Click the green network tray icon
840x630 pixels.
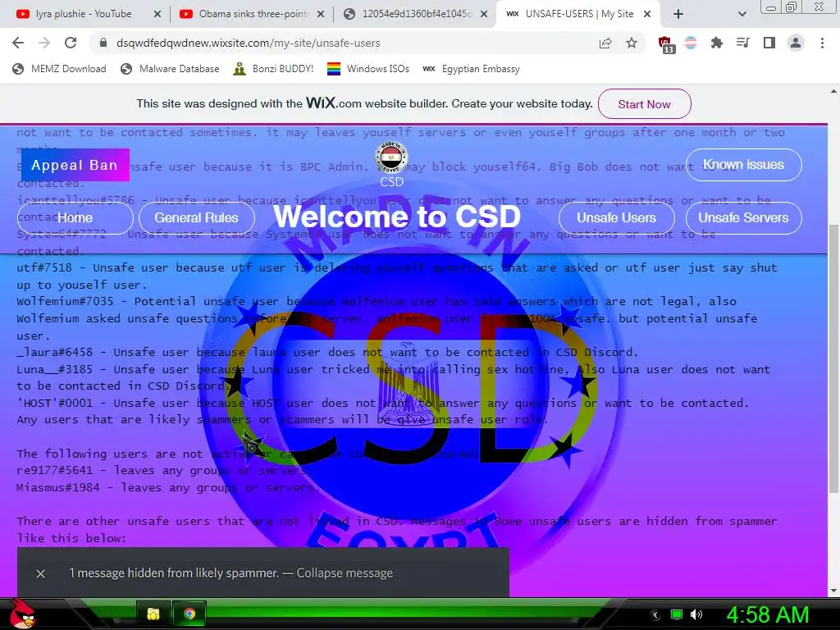coord(677,614)
